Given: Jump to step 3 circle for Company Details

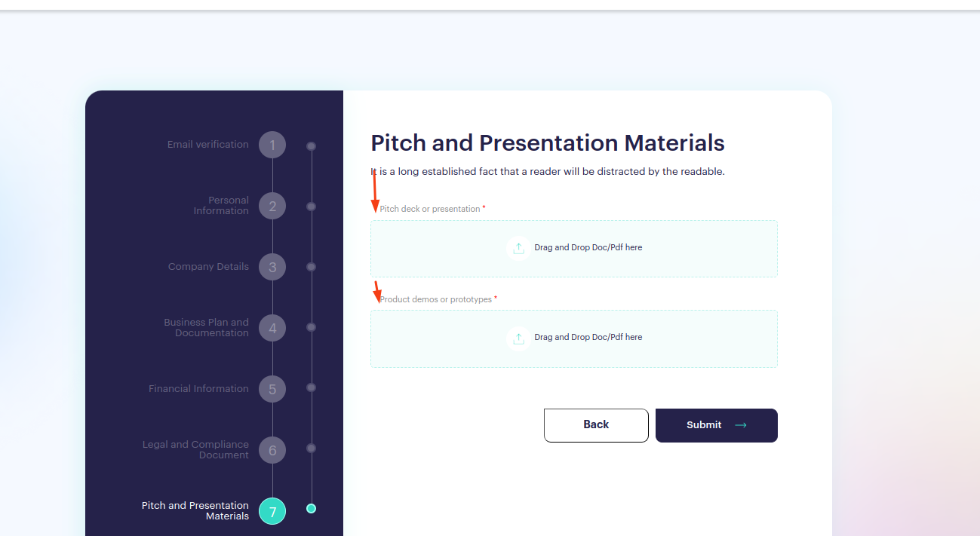Looking at the screenshot, I should [272, 267].
